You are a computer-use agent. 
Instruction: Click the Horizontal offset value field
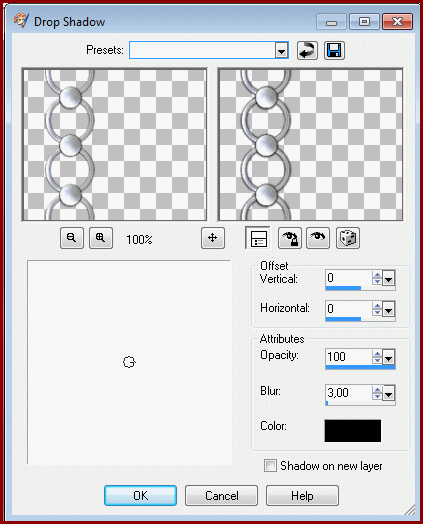coord(348,309)
